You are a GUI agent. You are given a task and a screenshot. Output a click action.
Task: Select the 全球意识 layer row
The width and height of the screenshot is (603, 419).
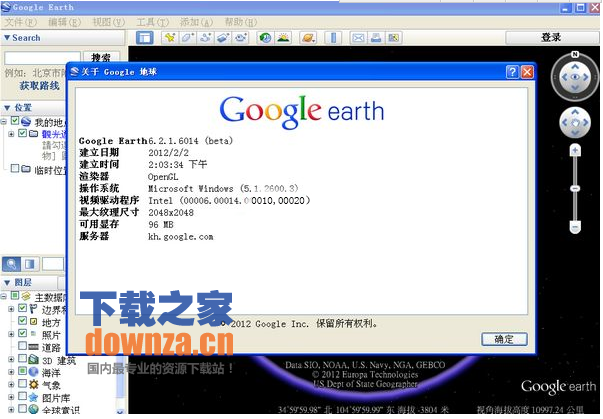pyautogui.click(x=61, y=410)
